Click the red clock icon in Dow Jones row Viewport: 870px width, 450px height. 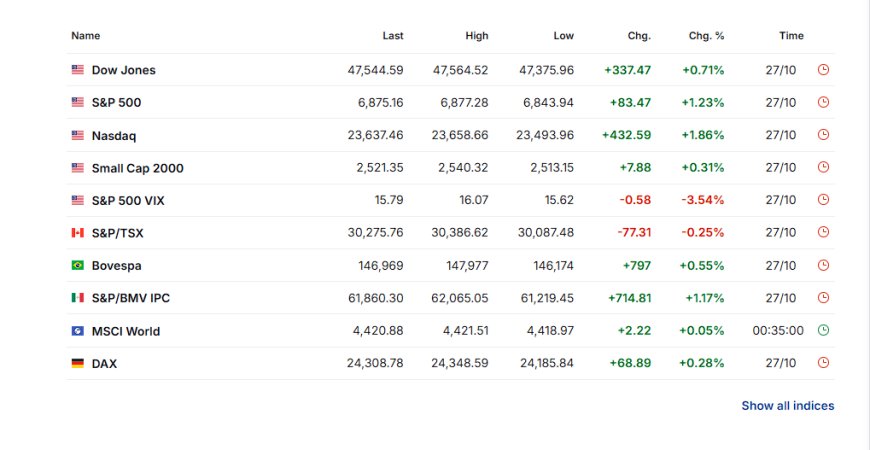point(823,69)
